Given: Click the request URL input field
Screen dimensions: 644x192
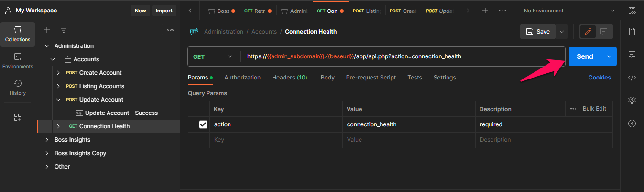Looking at the screenshot, I should 403,56.
